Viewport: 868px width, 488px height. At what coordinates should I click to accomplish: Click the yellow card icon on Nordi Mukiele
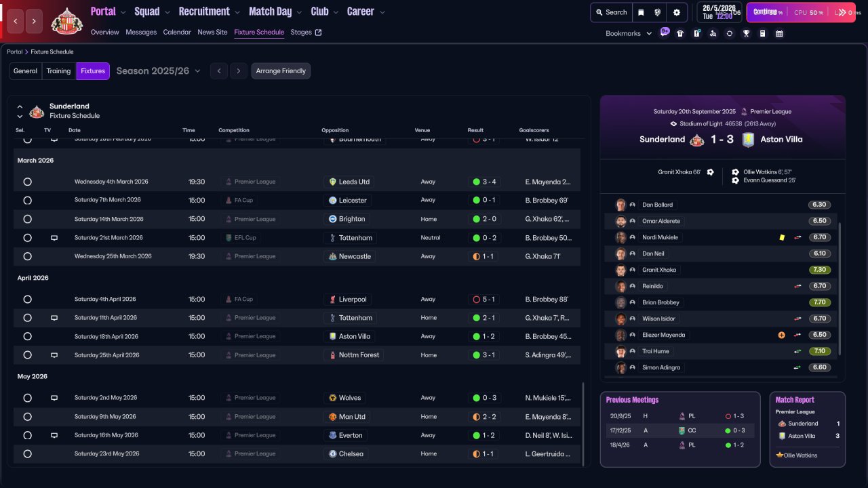coord(782,237)
